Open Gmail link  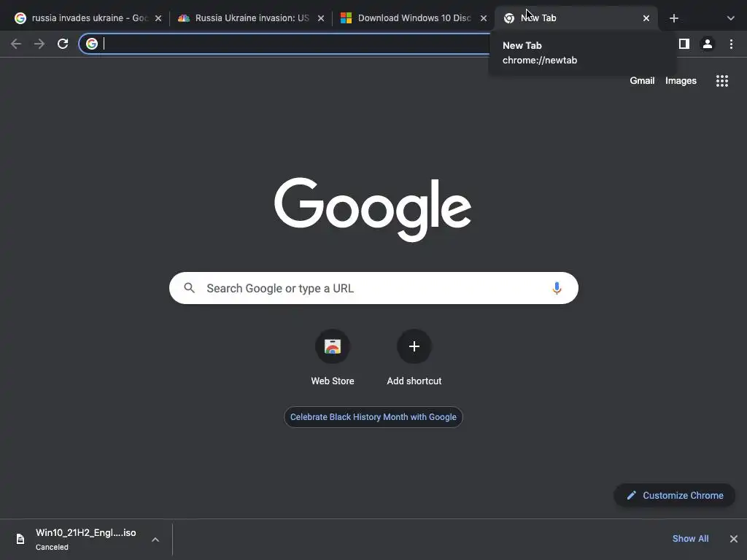pos(642,80)
